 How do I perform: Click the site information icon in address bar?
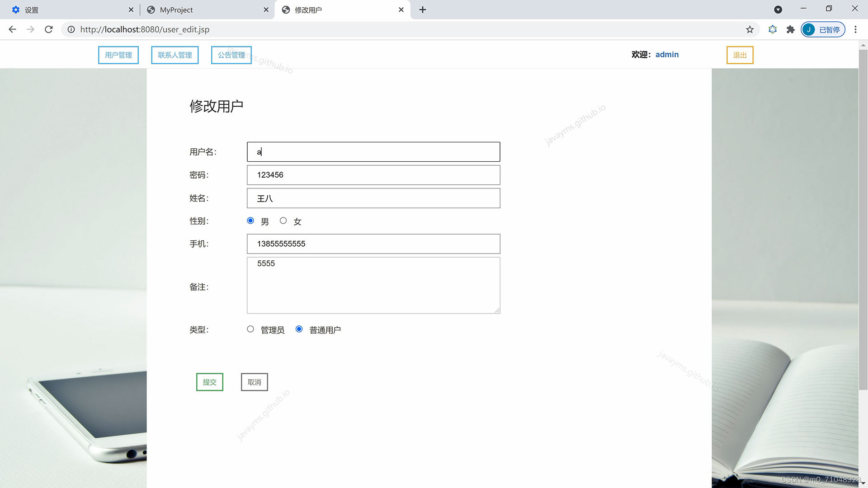point(71,29)
